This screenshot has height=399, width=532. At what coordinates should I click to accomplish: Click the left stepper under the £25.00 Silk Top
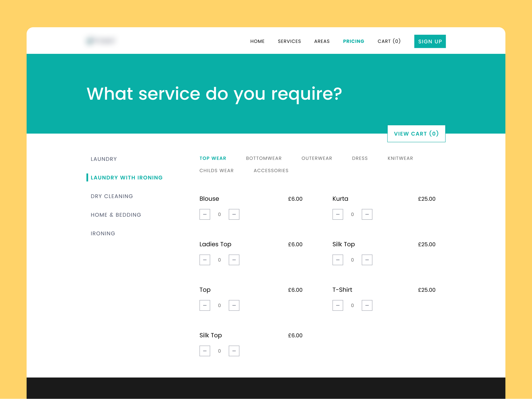tap(338, 260)
